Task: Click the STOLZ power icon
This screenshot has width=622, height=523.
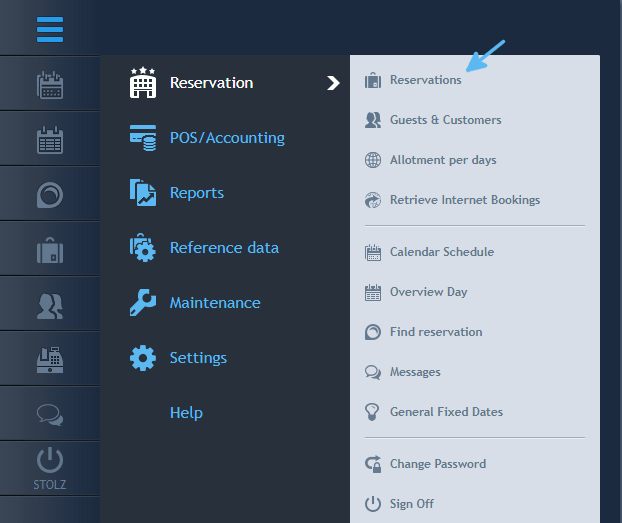Action: (50, 460)
